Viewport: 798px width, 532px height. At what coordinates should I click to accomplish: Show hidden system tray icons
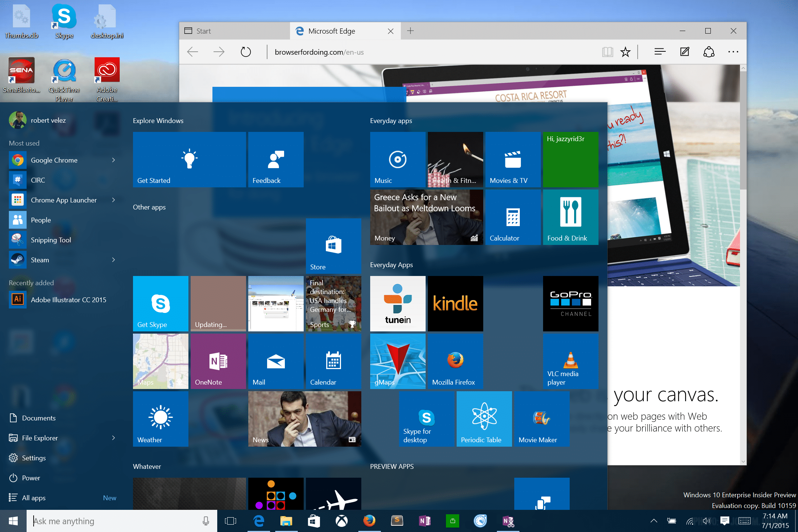pyautogui.click(x=654, y=521)
